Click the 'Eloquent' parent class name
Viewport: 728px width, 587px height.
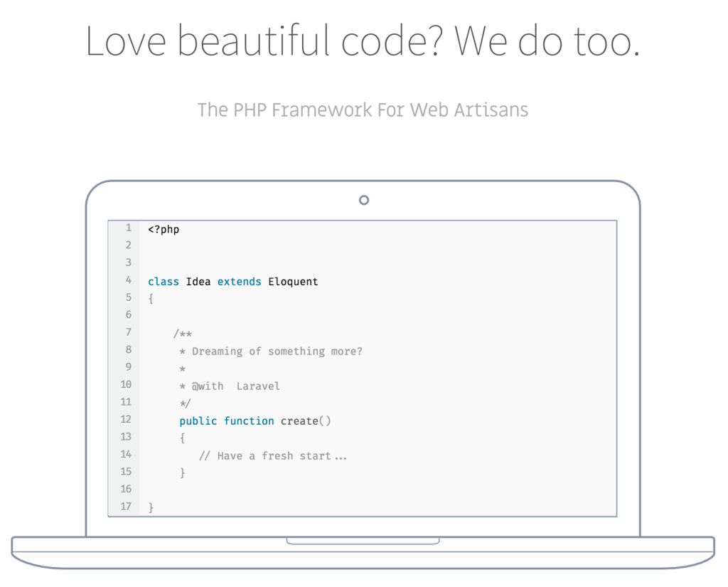pos(293,282)
